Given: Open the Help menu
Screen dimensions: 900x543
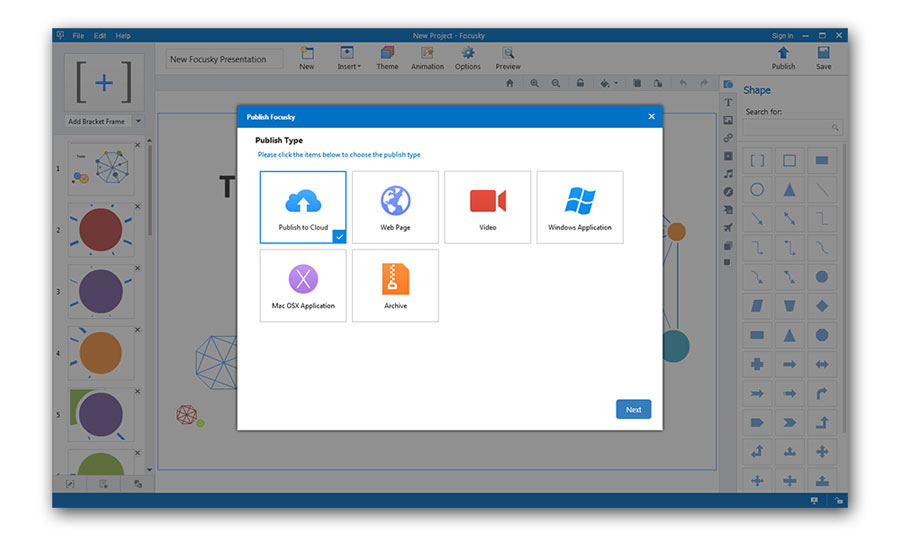Looking at the screenshot, I should point(123,36).
